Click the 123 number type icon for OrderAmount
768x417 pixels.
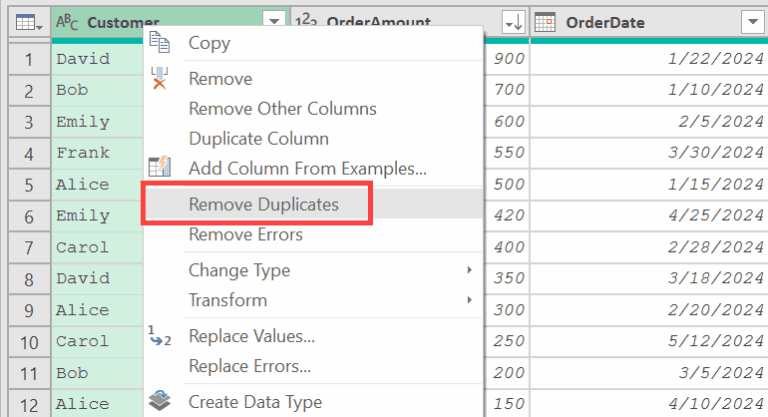[306, 20]
